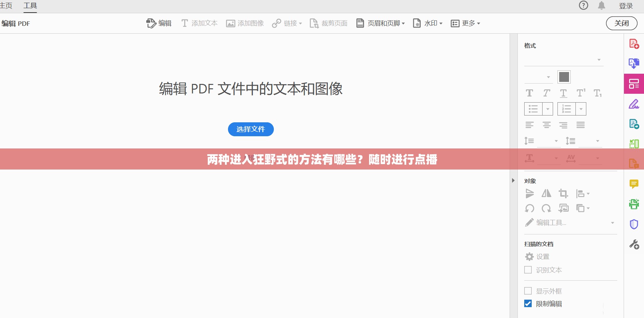Open the align objects dropdown
The height and width of the screenshot is (318, 644).
583,194
